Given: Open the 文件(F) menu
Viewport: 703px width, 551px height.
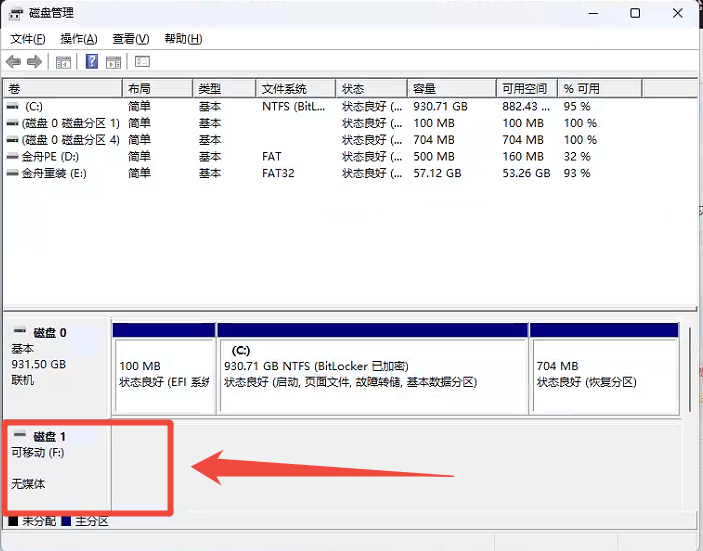Looking at the screenshot, I should point(27,39).
